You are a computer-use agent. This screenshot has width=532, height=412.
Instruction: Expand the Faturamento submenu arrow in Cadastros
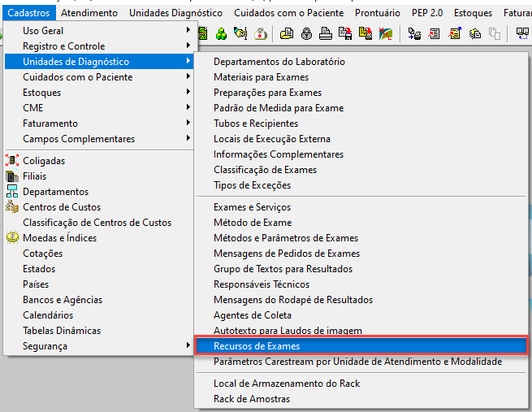coord(188,123)
